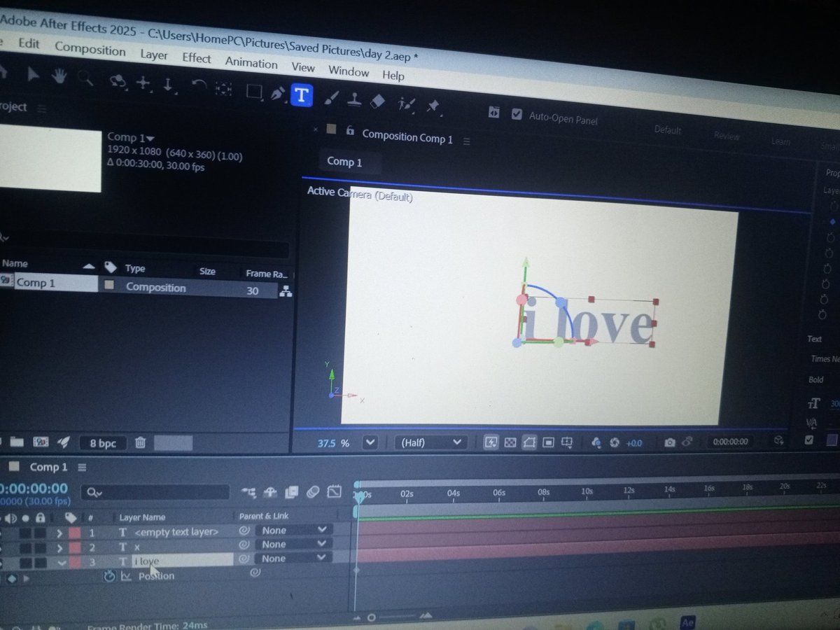Open project flowchart icon beside Comp 1
The width and height of the screenshot is (840, 630).
(x=286, y=292)
